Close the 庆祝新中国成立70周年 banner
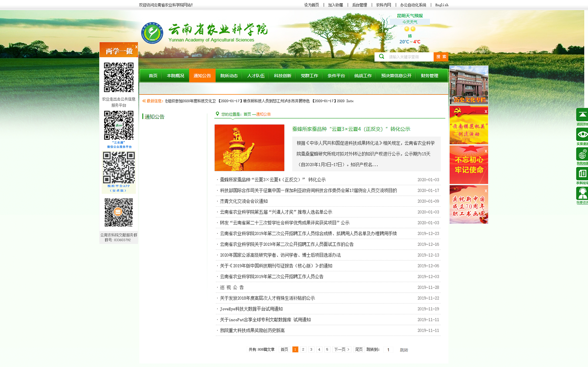This screenshot has height=367, width=588. 486,191
